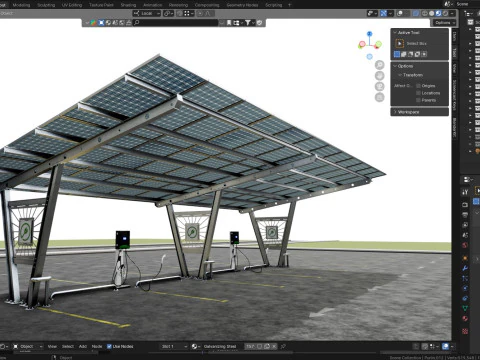The height and width of the screenshot is (360, 480).
Task: Choose Invert selection mode icon
Action: (417, 54)
